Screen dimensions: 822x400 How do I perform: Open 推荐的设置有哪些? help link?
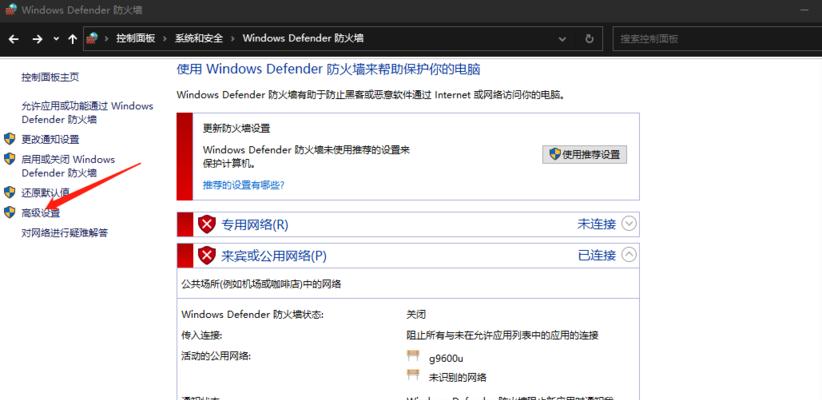pos(244,185)
